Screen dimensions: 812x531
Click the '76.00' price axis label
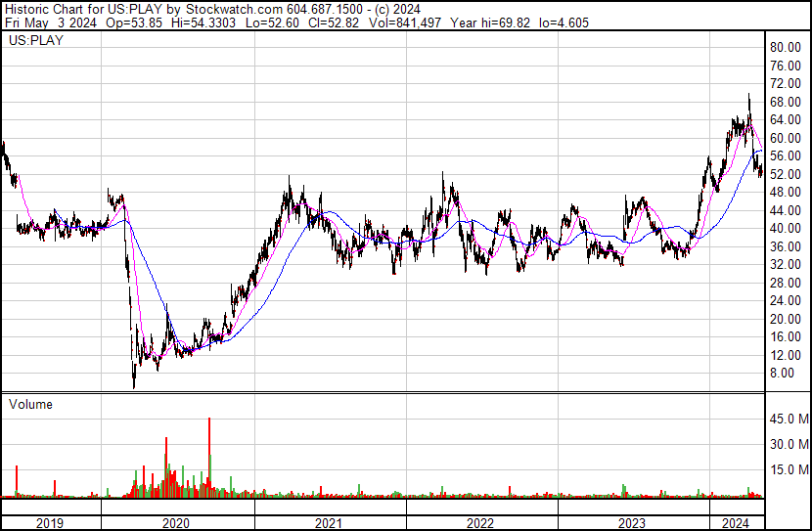pos(786,66)
